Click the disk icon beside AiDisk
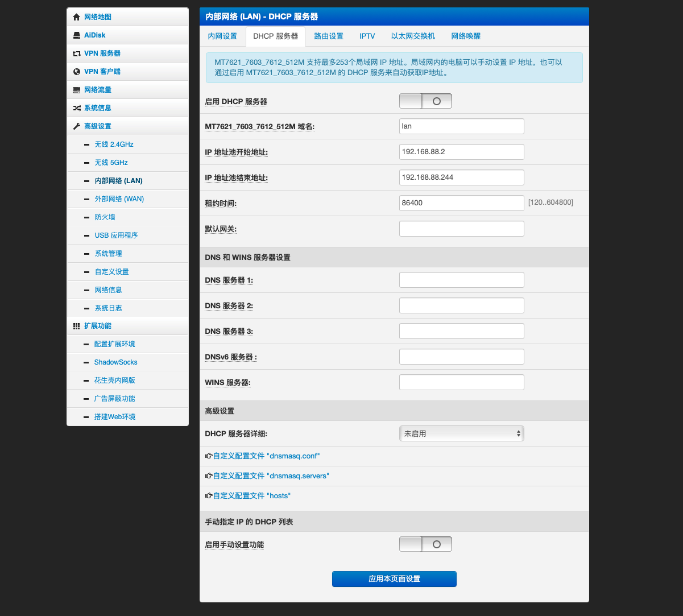This screenshot has height=616, width=683. pyautogui.click(x=77, y=35)
